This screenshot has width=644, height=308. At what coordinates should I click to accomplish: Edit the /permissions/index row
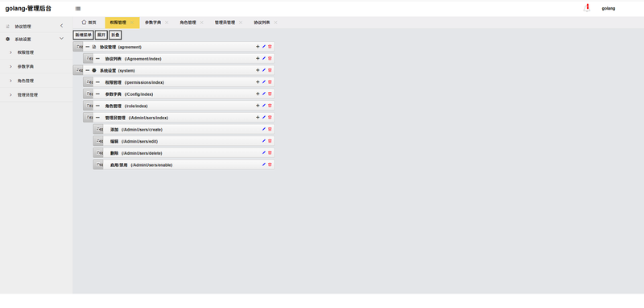click(x=264, y=81)
